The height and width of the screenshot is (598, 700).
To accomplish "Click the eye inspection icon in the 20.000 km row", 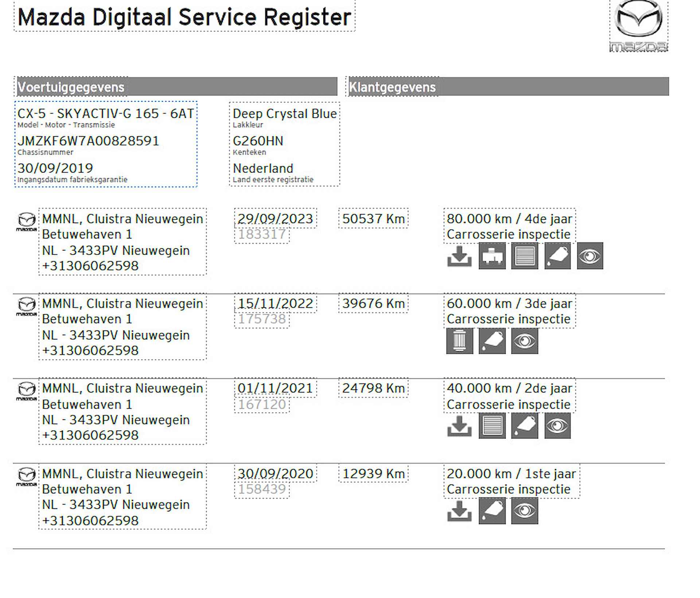I will [525, 510].
